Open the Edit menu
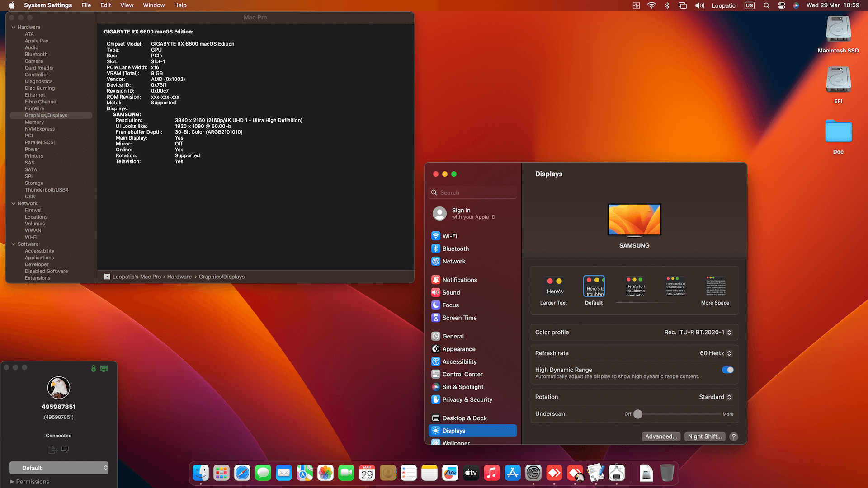868x488 pixels. pos(105,5)
